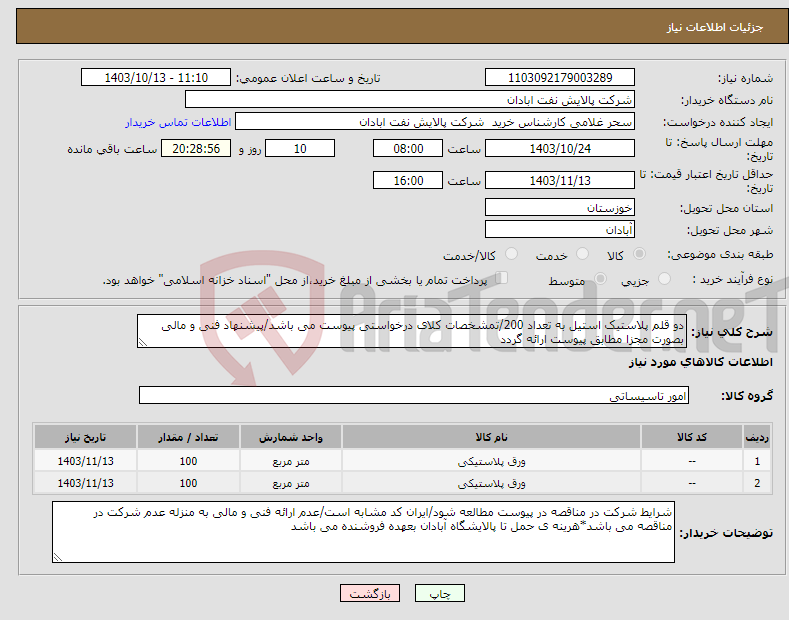Viewport: 789px width, 620px height.
Task: Click the buyer notes text area
Action: [x=363, y=532]
